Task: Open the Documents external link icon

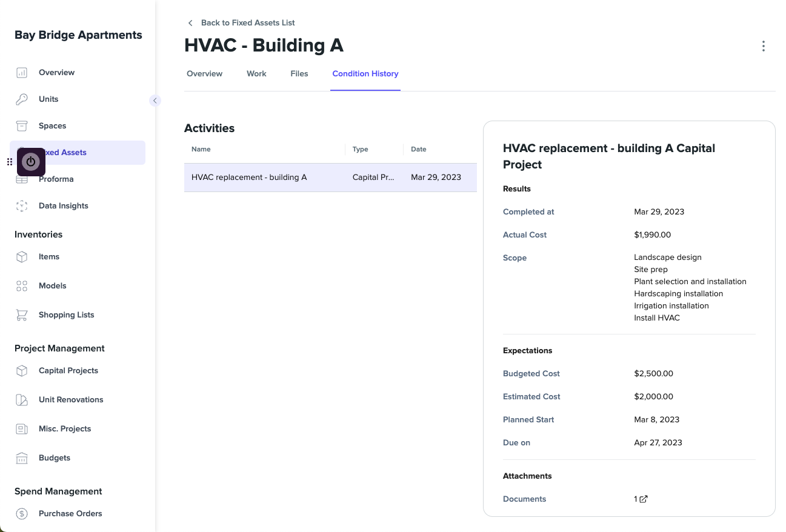Action: (644, 499)
